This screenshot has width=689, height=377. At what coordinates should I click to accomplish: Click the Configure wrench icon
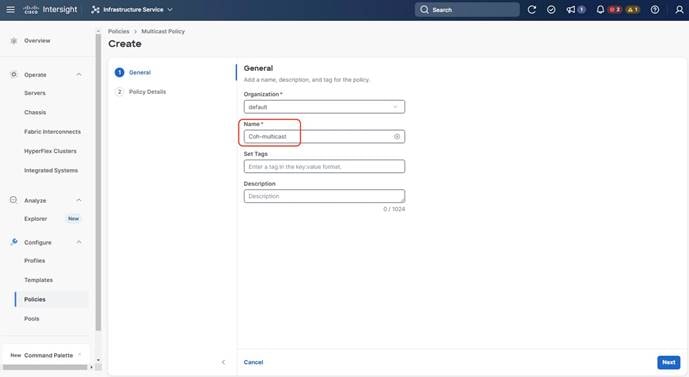click(14, 242)
